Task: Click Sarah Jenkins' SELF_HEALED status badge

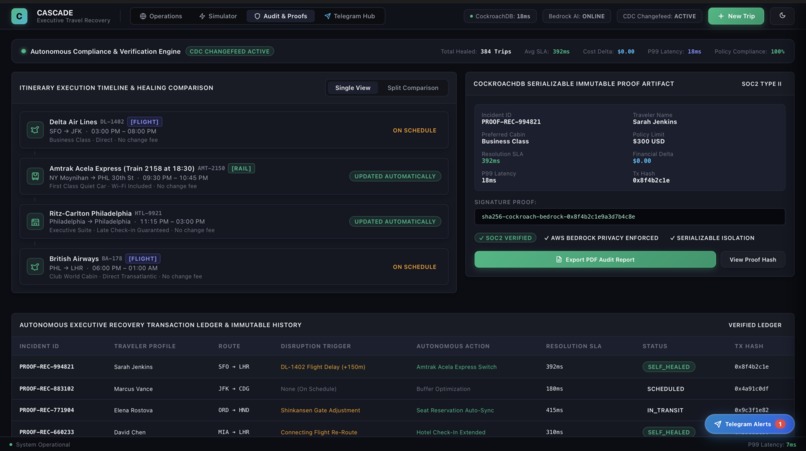Action: [668, 367]
